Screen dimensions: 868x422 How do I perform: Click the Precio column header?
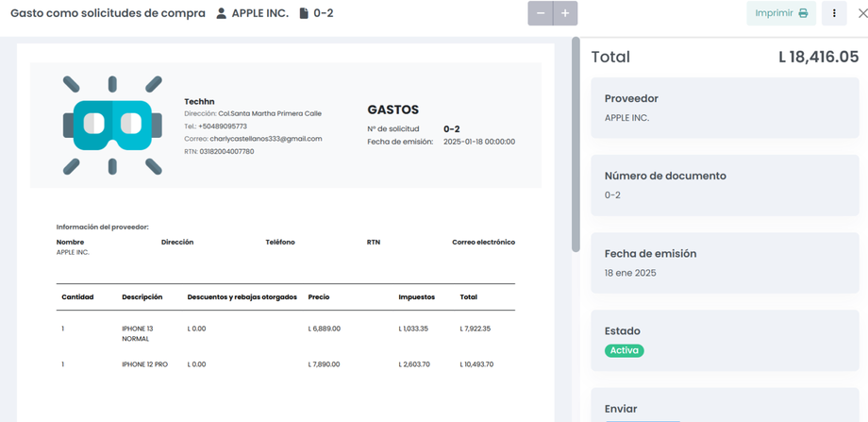319,296
